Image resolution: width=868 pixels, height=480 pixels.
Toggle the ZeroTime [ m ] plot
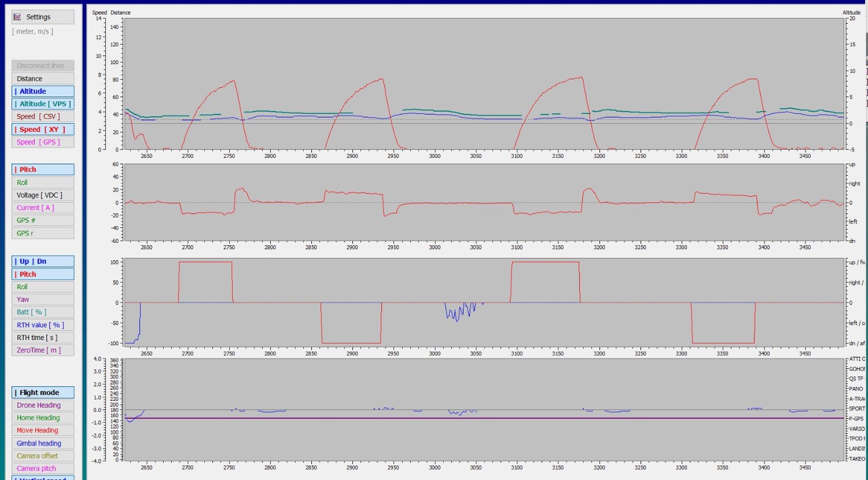coord(43,350)
